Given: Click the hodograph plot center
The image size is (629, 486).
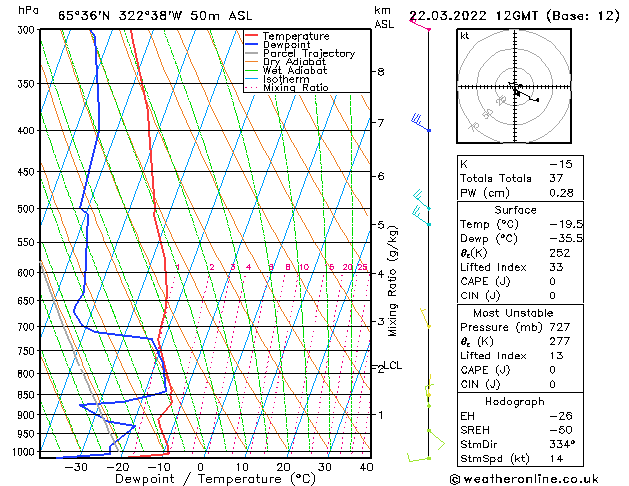Looking at the screenshot, I should click(515, 87).
